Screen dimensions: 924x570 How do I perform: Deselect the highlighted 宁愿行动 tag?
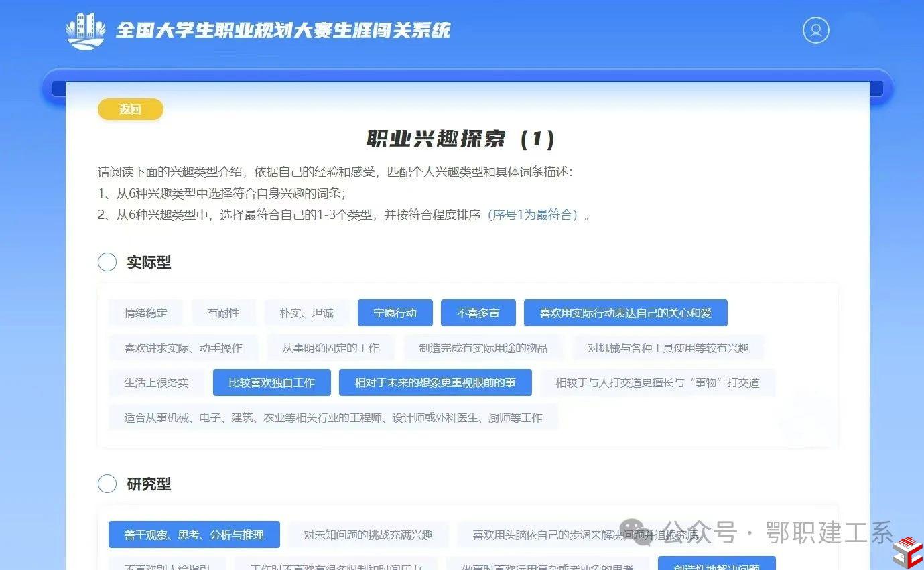point(395,313)
